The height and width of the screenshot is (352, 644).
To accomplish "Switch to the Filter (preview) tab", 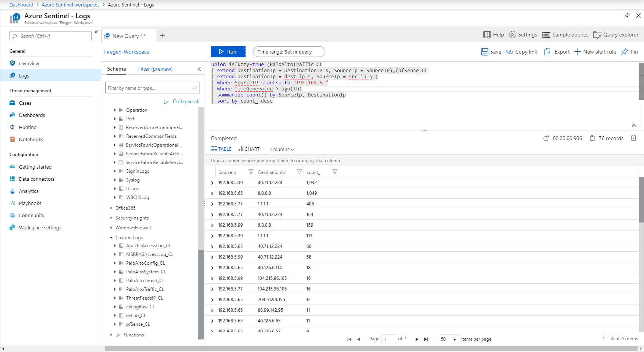I will point(155,69).
